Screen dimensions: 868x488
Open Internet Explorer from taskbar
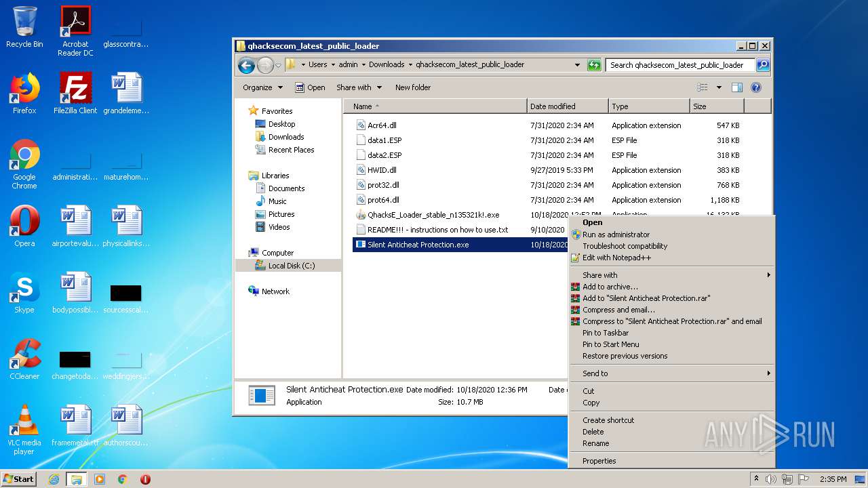[x=54, y=479]
